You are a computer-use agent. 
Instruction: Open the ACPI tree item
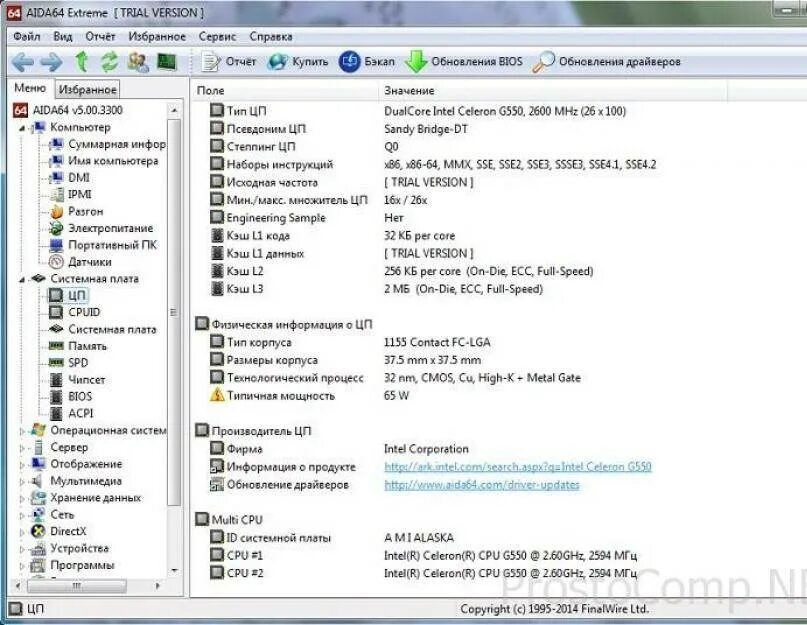pos(72,413)
